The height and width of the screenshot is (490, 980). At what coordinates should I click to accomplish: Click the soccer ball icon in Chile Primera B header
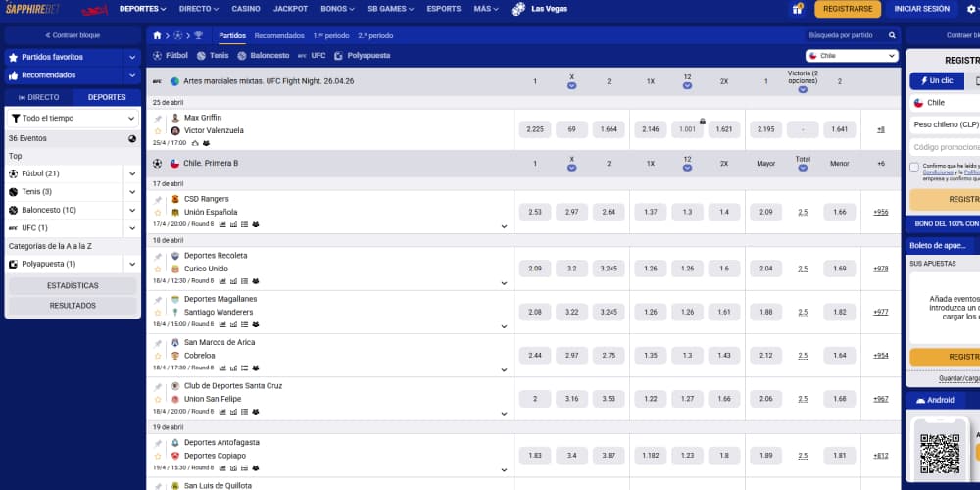pos(158,163)
